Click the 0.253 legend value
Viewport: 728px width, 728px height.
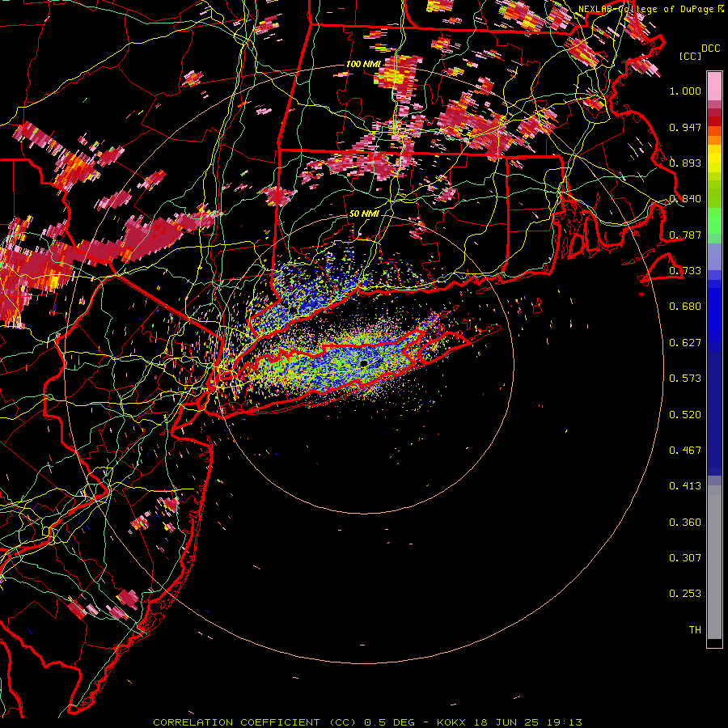685,594
